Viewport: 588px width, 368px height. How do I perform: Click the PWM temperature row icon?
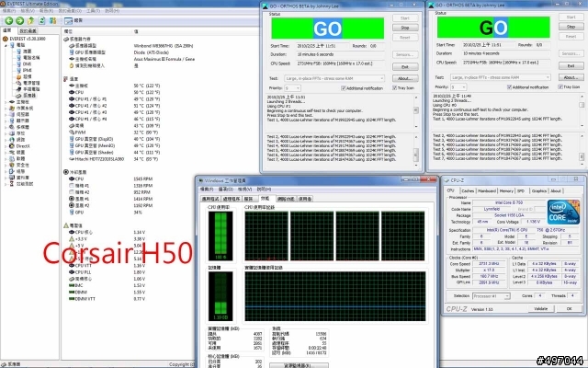[x=72, y=132]
